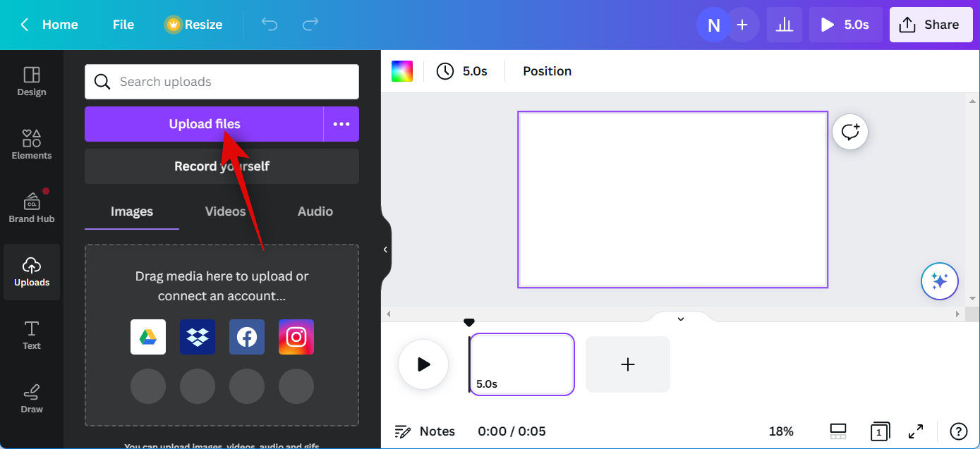Click the timeline playhead marker
The image size is (980, 449).
point(469,323)
